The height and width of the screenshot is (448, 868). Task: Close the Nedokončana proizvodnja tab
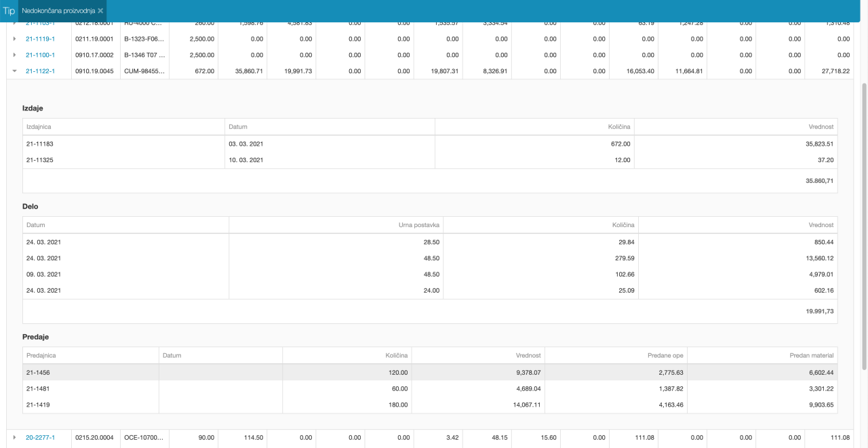coord(100,11)
